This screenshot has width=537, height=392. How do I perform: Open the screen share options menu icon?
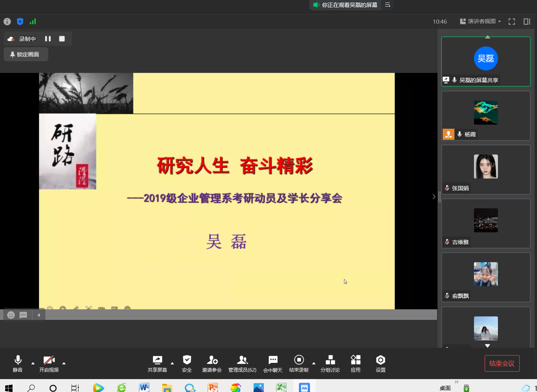pyautogui.click(x=388, y=5)
